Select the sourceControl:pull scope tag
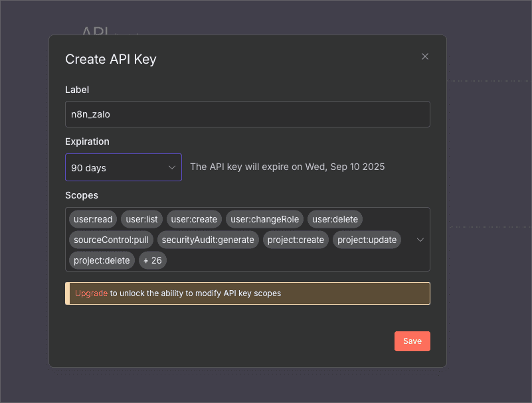The width and height of the screenshot is (532, 403). tap(111, 240)
